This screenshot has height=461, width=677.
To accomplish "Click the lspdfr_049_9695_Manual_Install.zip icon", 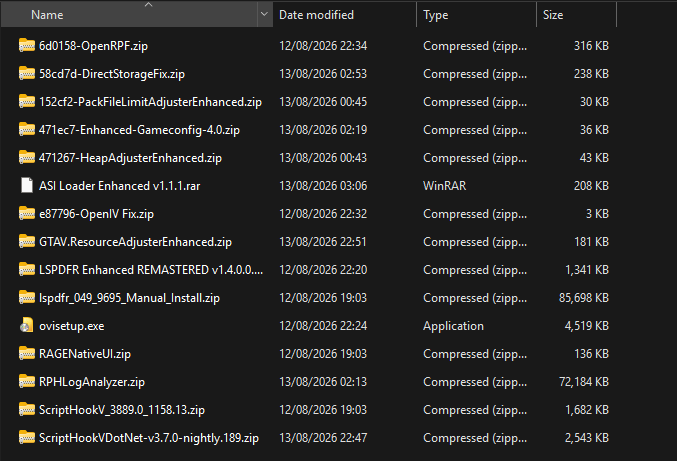I will pos(27,297).
